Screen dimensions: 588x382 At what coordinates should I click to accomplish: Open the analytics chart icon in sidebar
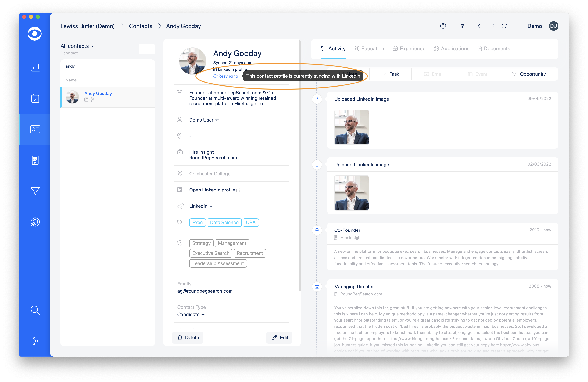(x=35, y=67)
